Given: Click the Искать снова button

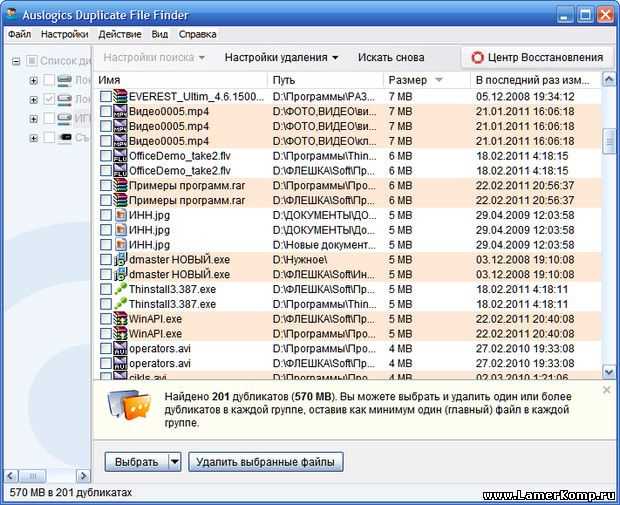Looking at the screenshot, I should click(391, 58).
